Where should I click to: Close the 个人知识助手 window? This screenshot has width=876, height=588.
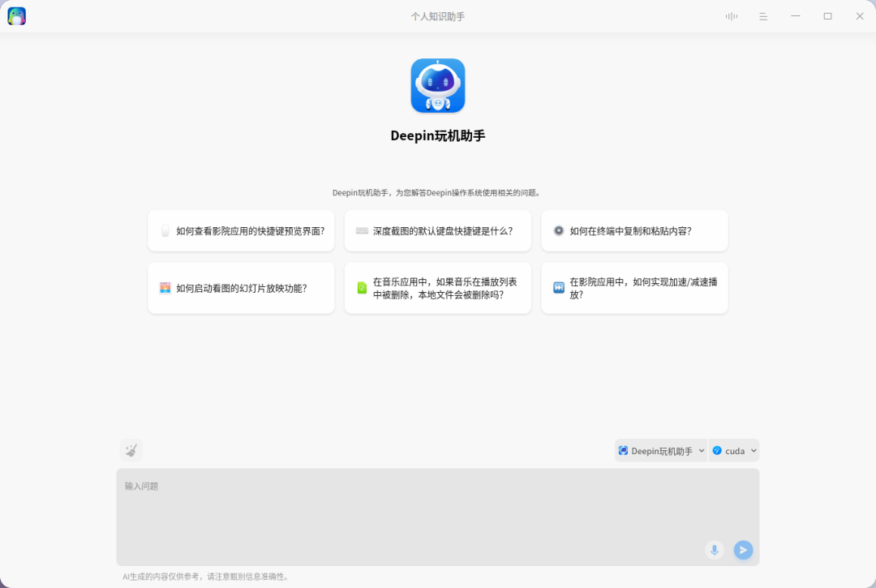pos(860,16)
